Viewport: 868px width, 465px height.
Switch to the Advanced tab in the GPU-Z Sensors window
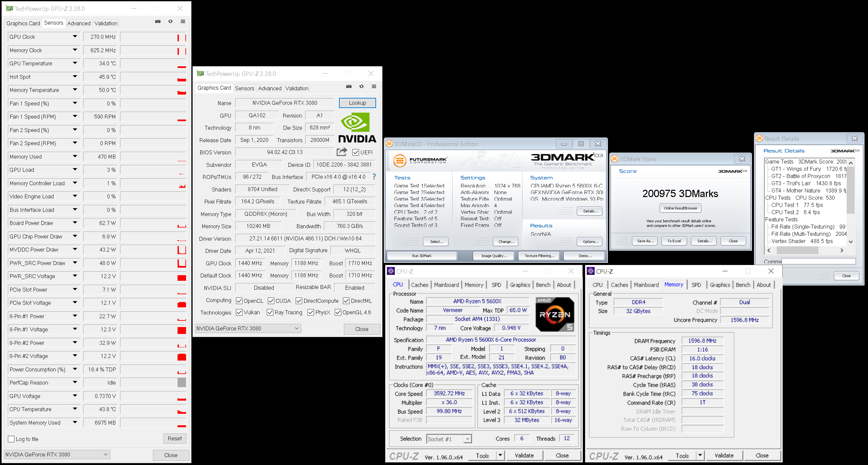(79, 23)
